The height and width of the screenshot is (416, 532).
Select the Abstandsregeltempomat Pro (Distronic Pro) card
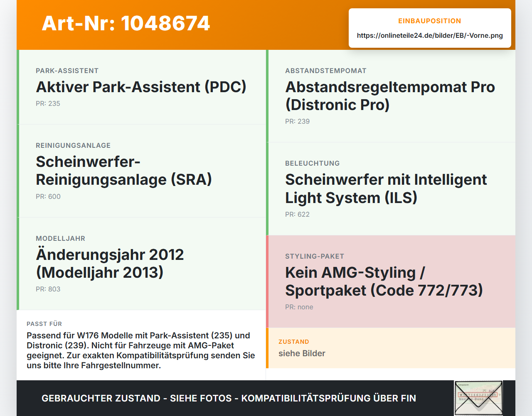(391, 96)
